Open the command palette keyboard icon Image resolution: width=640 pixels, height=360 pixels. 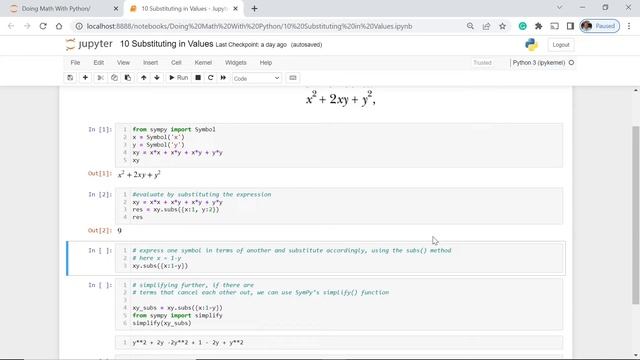[x=293, y=78]
